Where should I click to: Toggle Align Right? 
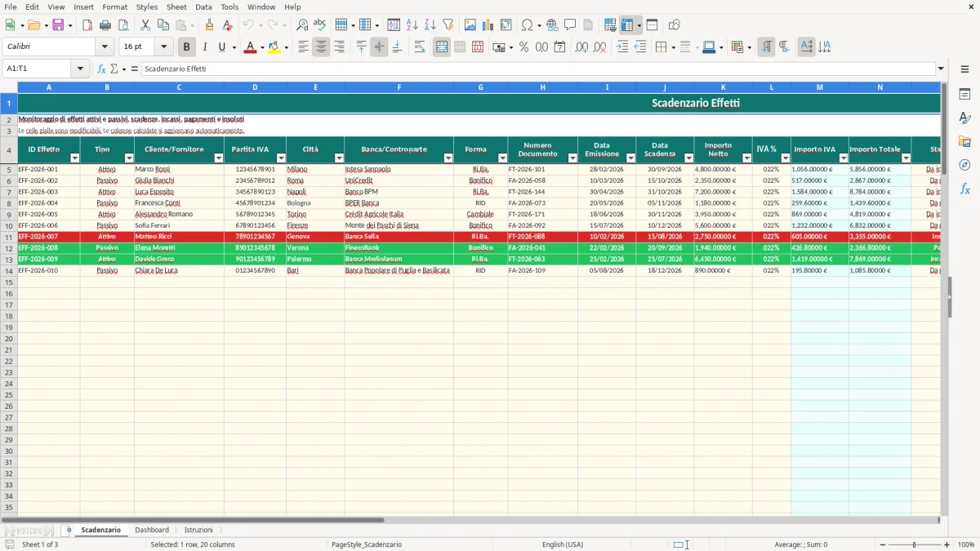tap(339, 47)
